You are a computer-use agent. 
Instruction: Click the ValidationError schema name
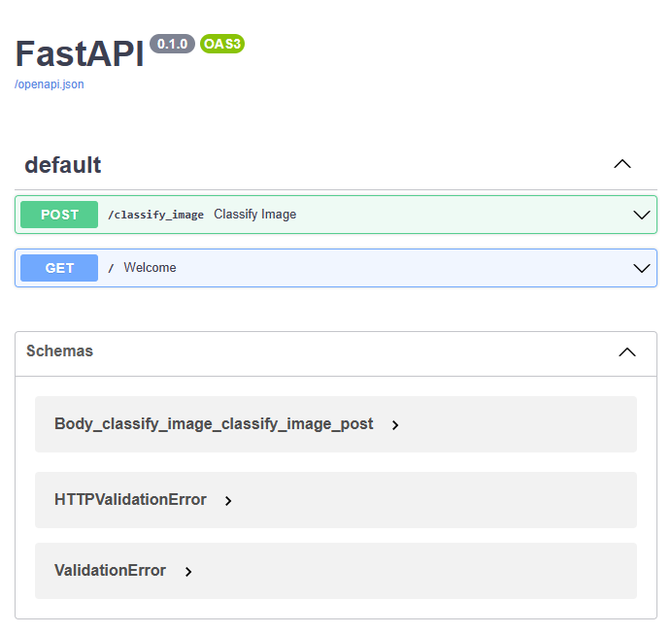pyautogui.click(x=110, y=570)
